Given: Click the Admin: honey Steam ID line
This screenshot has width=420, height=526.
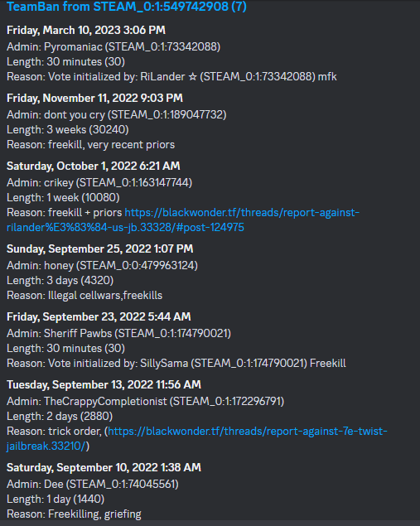Looking at the screenshot, I should 102,265.
